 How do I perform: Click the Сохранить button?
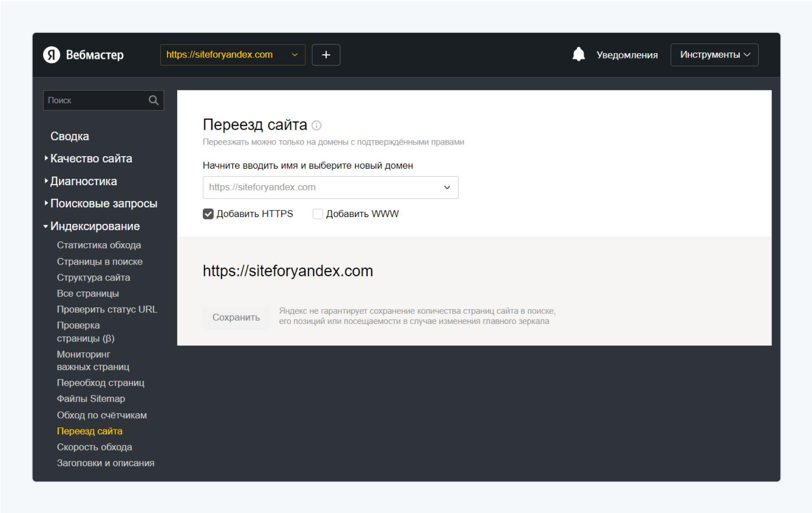(x=236, y=318)
